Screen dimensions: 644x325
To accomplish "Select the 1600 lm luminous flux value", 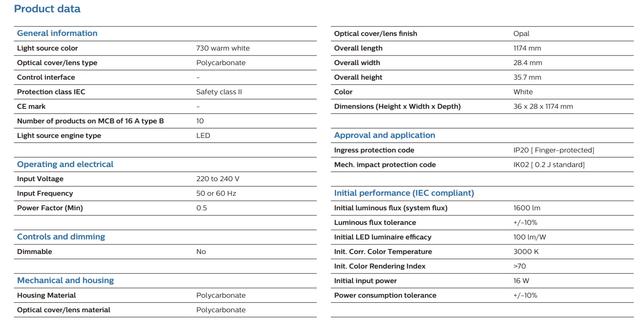I will [x=526, y=208].
